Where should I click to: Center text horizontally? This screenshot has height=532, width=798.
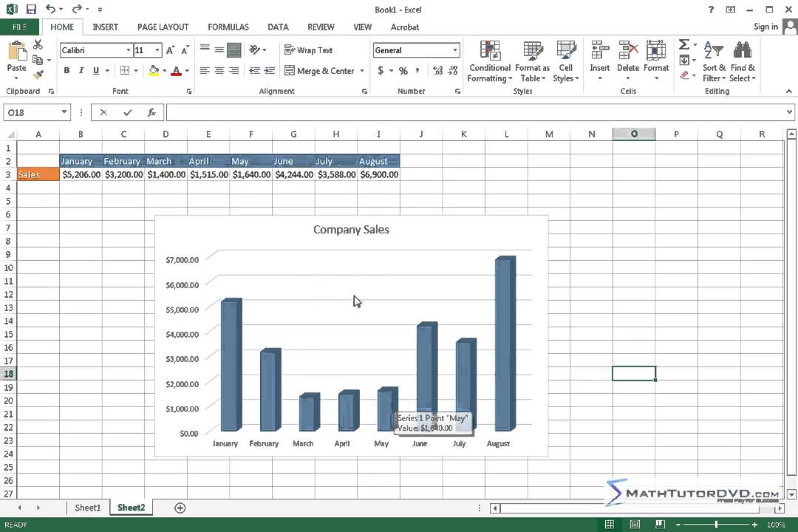point(219,70)
